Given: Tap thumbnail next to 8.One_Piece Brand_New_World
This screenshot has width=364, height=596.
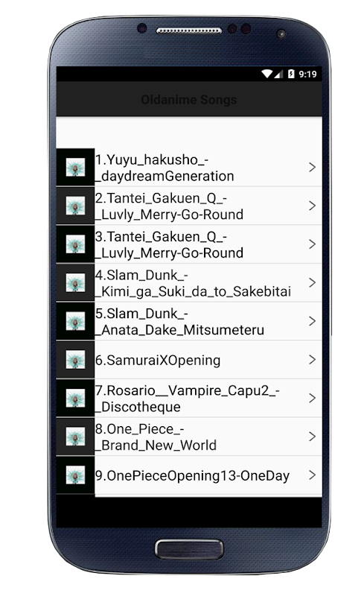Looking at the screenshot, I should pyautogui.click(x=75, y=437).
